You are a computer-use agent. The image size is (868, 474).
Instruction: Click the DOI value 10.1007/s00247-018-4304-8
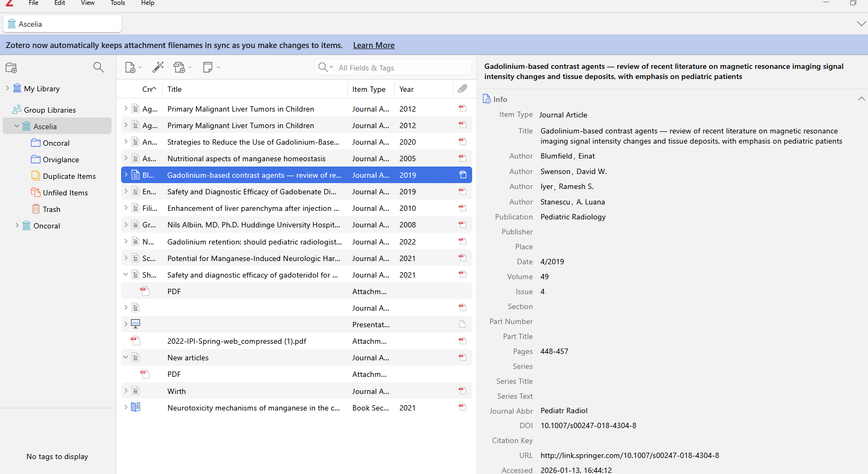point(588,425)
